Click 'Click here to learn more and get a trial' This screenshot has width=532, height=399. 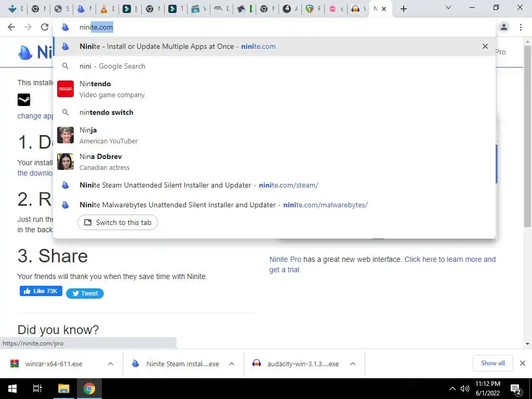[382, 264]
